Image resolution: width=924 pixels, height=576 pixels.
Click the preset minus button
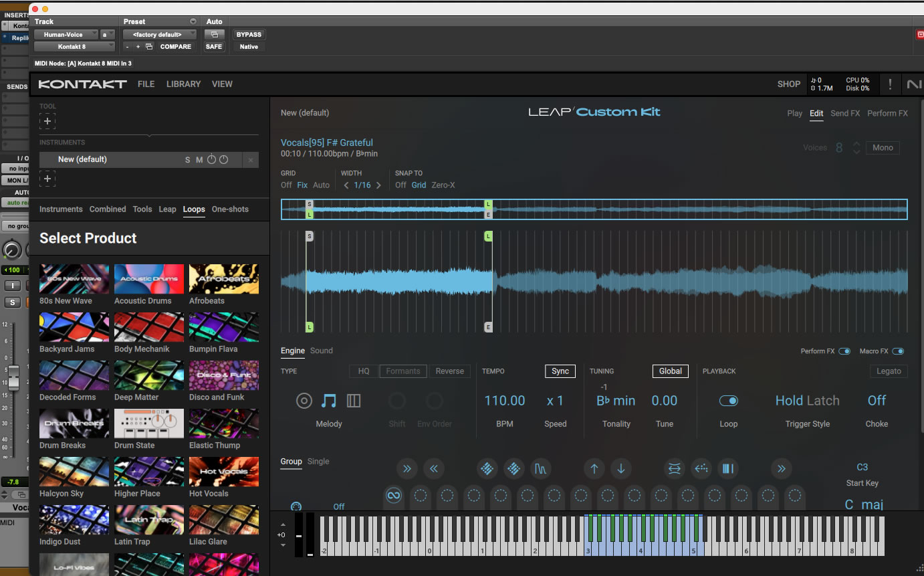[127, 47]
